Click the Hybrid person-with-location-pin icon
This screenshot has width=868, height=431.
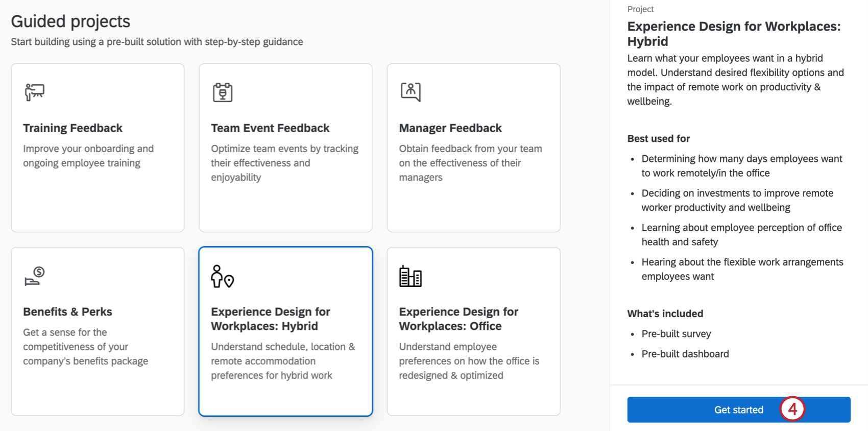[222, 276]
